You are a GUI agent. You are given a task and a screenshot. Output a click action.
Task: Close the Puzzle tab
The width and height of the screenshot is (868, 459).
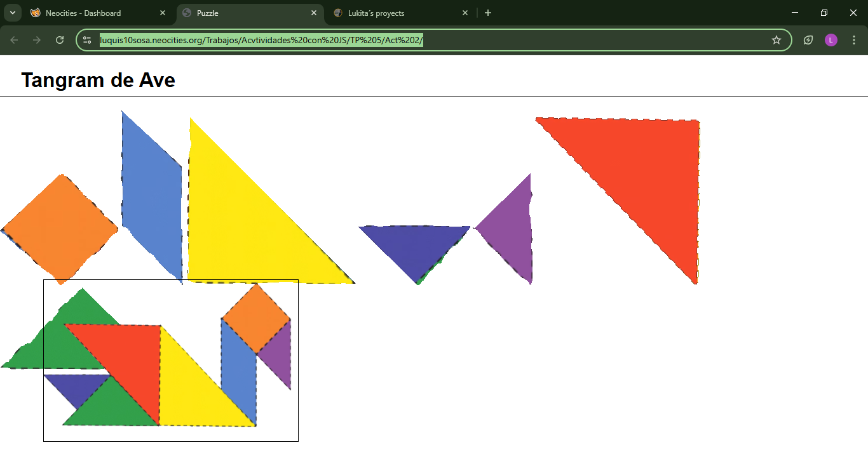[x=314, y=13]
